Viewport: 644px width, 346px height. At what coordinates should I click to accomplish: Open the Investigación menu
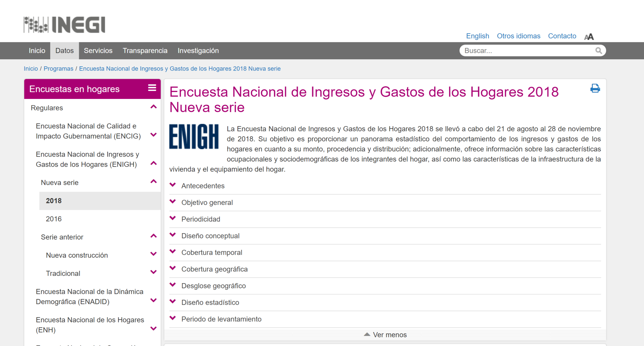[x=198, y=51]
